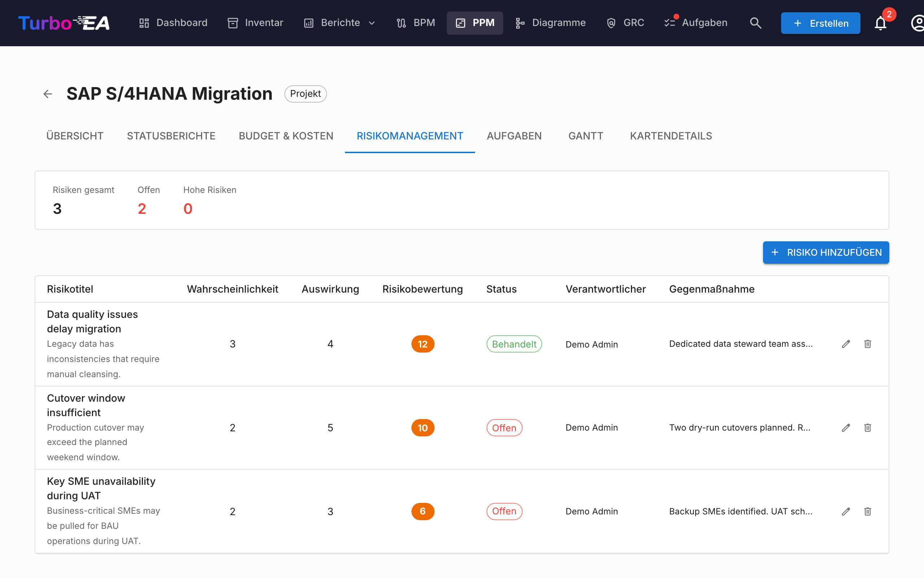Image resolution: width=924 pixels, height=578 pixels.
Task: Click the risk score badge 10
Action: click(423, 428)
